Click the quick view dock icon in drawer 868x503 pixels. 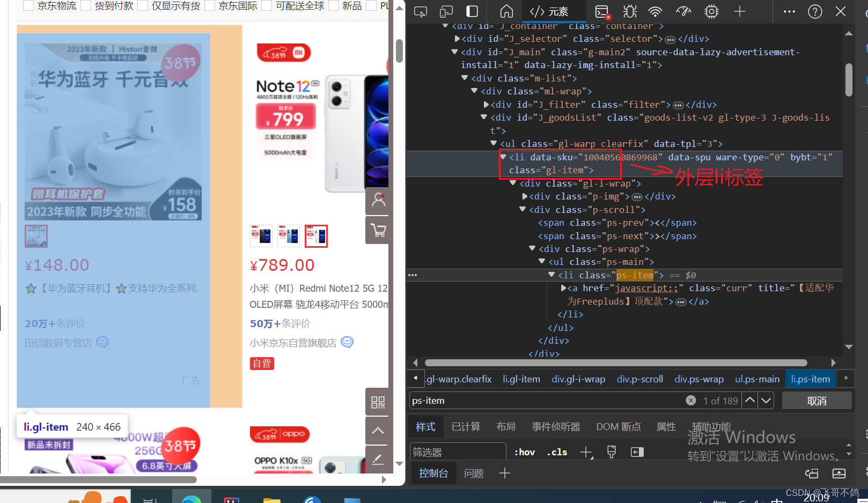point(812,474)
